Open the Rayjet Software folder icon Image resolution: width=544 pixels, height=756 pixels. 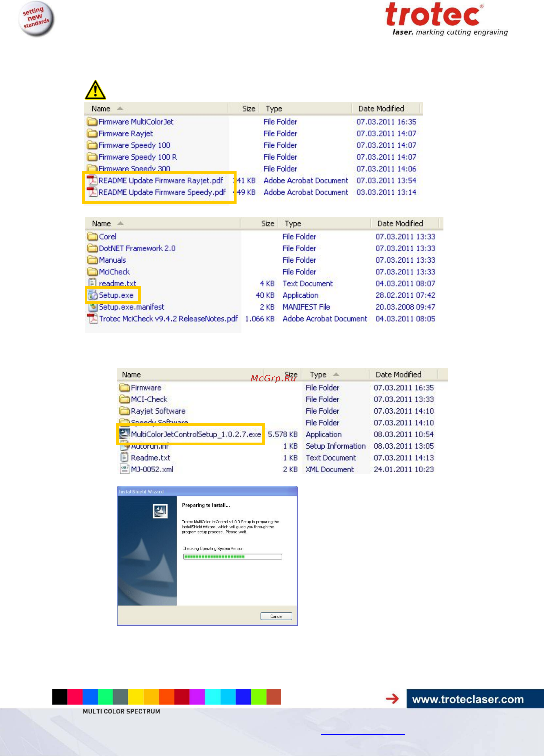(x=125, y=411)
